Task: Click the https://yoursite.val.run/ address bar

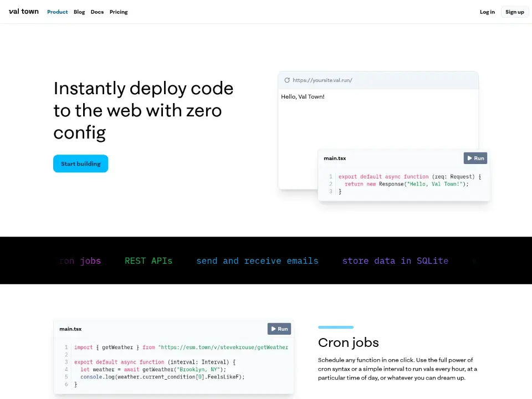Action: (x=323, y=80)
